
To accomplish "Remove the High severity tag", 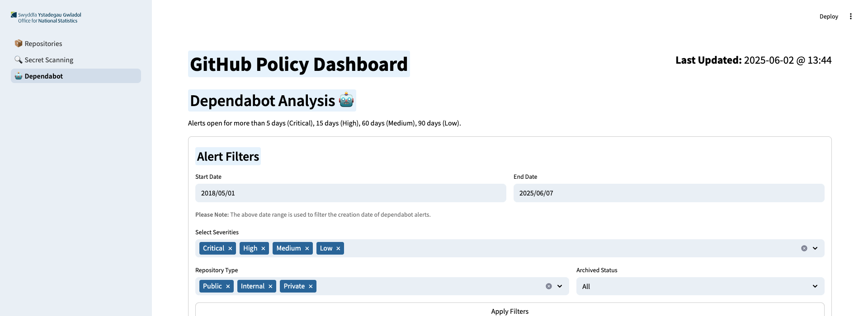I will point(263,248).
